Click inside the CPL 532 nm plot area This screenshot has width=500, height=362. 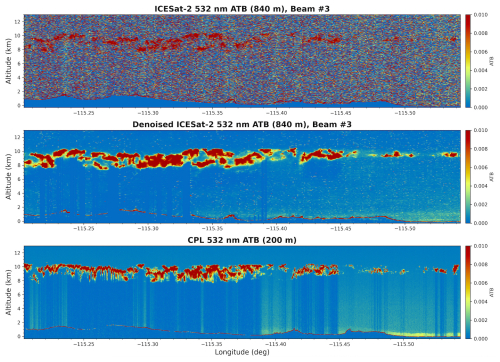click(x=242, y=292)
